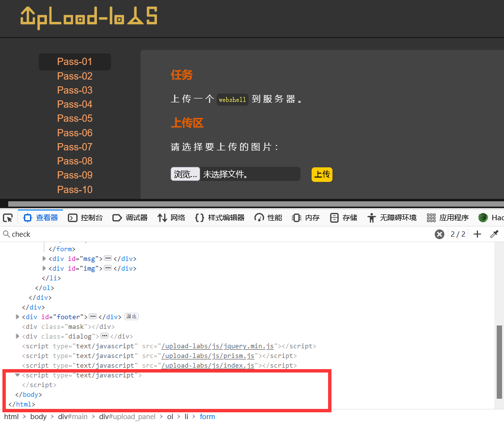
Task: Click the webshell code label
Action: (x=232, y=99)
